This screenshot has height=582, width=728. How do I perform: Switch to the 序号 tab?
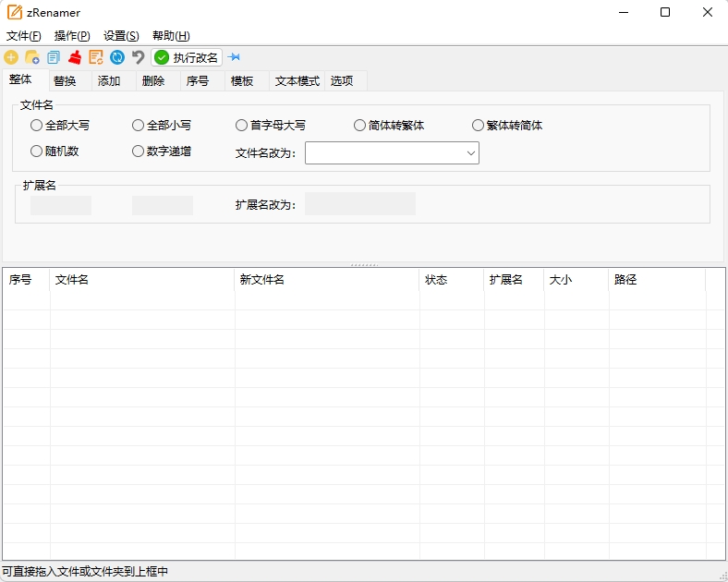pos(202,81)
